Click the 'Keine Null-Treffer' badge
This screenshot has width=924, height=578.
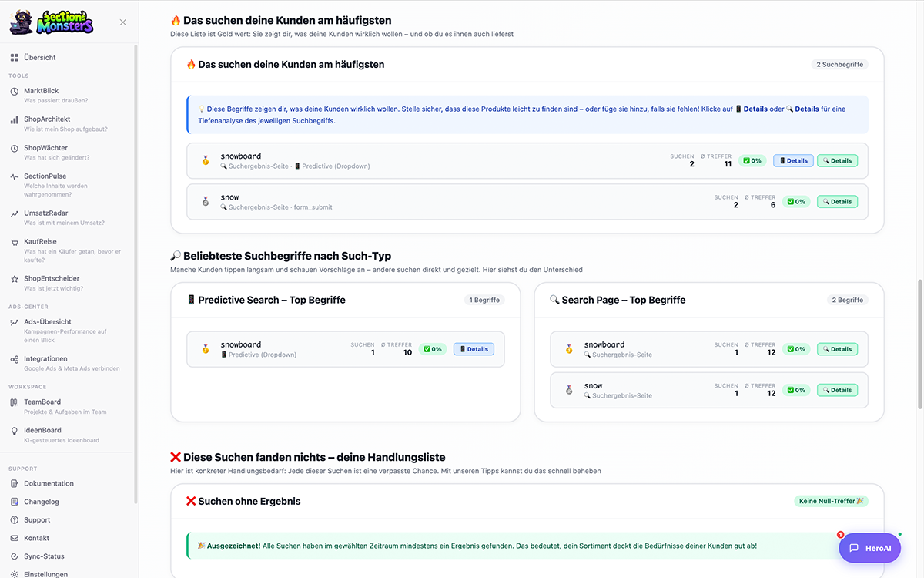point(831,501)
